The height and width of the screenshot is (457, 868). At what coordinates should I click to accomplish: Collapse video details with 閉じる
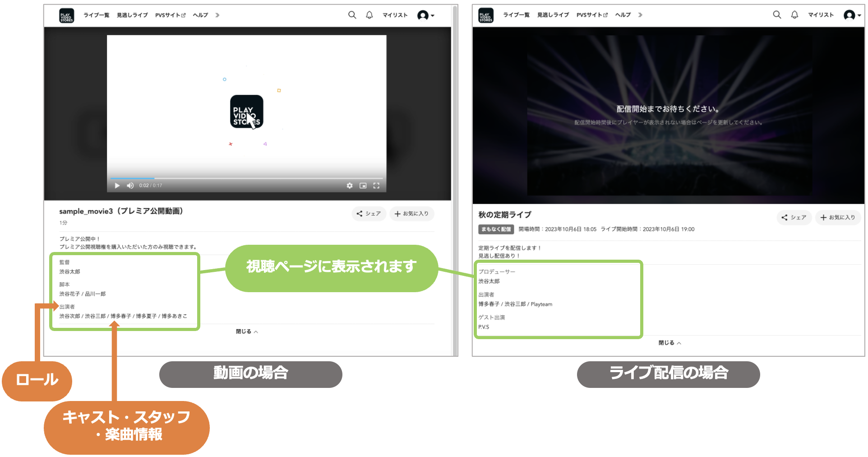coord(247,331)
